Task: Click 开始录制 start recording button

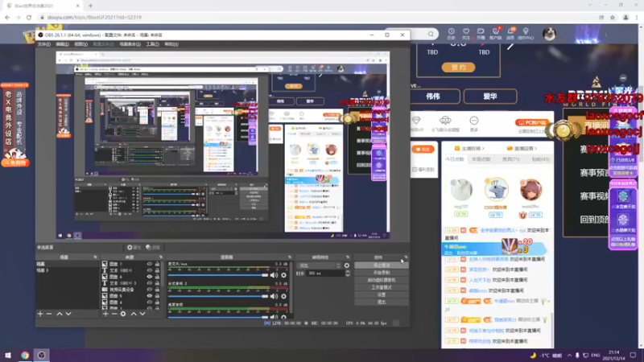Action: click(381, 273)
